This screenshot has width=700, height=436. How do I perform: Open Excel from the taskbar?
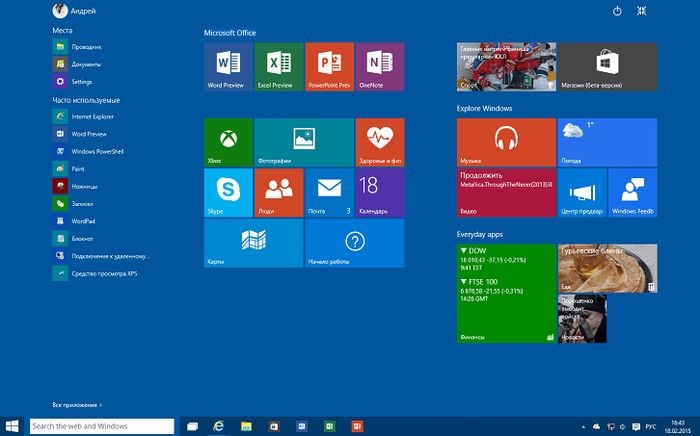point(329,427)
